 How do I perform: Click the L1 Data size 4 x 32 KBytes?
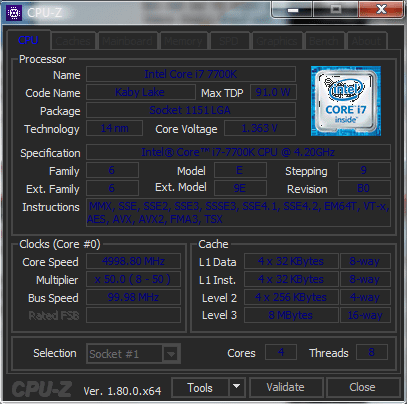[291, 261]
